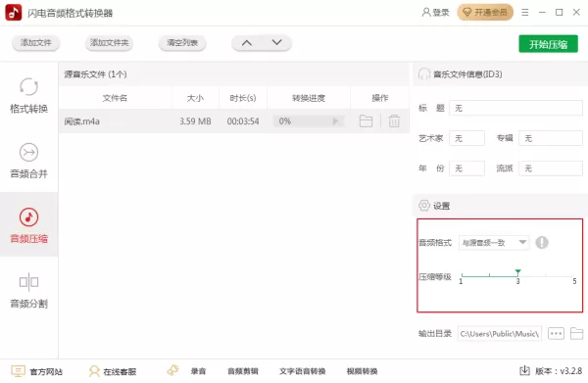This screenshot has width=588, height=383.
Task: Click the 艺术家 artist input field
Action: (466, 138)
